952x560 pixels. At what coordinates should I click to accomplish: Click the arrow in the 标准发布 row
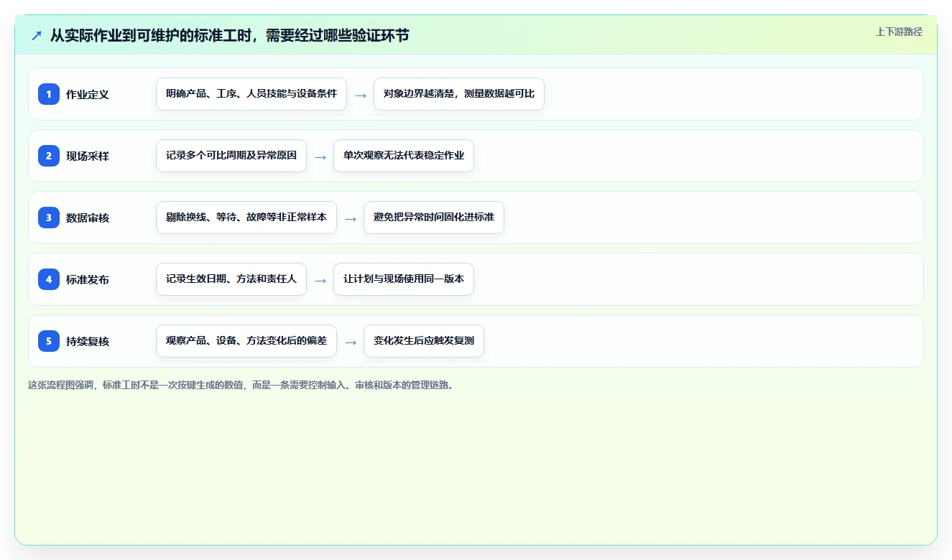[x=320, y=280]
